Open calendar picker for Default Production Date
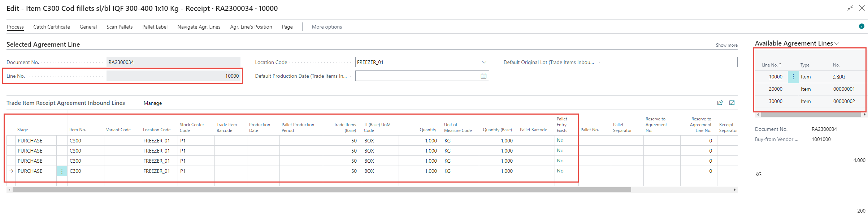Viewport: 868px width, 218px height. [x=483, y=76]
